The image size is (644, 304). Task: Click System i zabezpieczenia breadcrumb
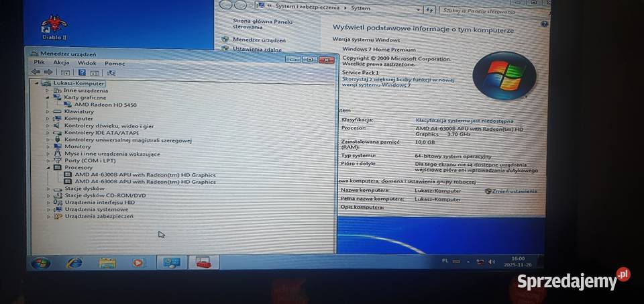click(x=307, y=7)
